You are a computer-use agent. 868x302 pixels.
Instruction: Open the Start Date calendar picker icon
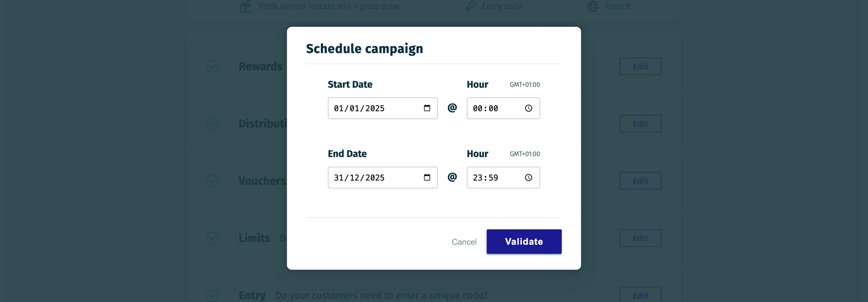(x=427, y=108)
